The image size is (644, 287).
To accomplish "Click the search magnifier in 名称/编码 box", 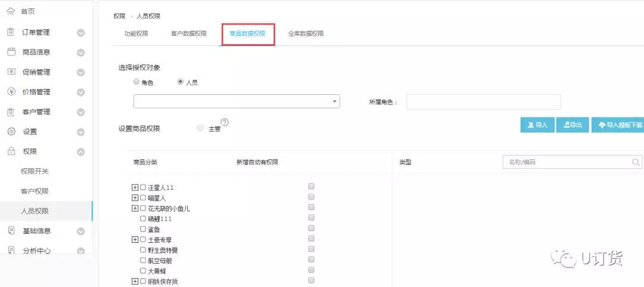I will click(636, 162).
